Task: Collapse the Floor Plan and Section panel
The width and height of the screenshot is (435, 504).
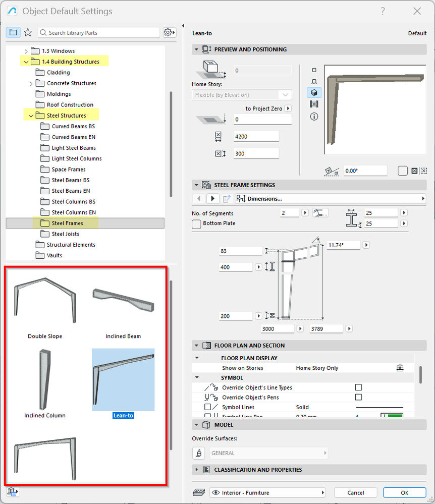Action: point(196,346)
